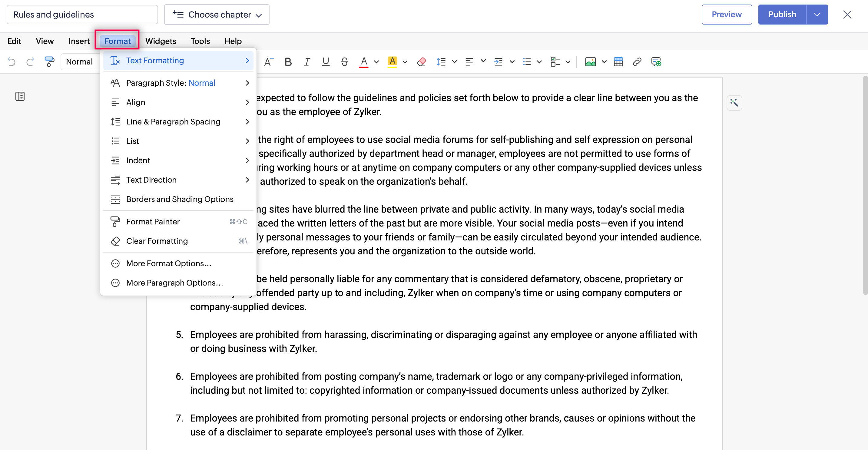Click the undo arrow icon
Screen dimensions: 868x450
point(12,62)
